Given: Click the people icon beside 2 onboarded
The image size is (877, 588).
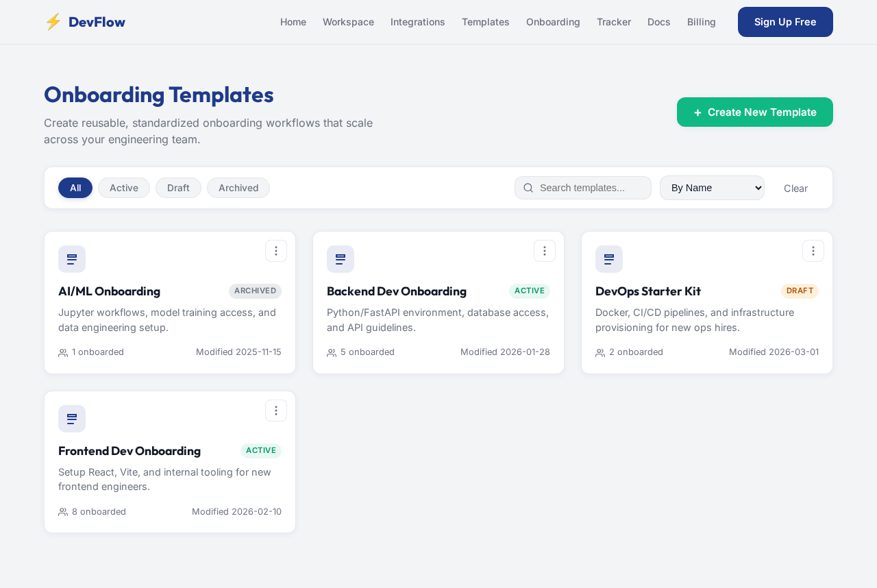Looking at the screenshot, I should pos(600,353).
